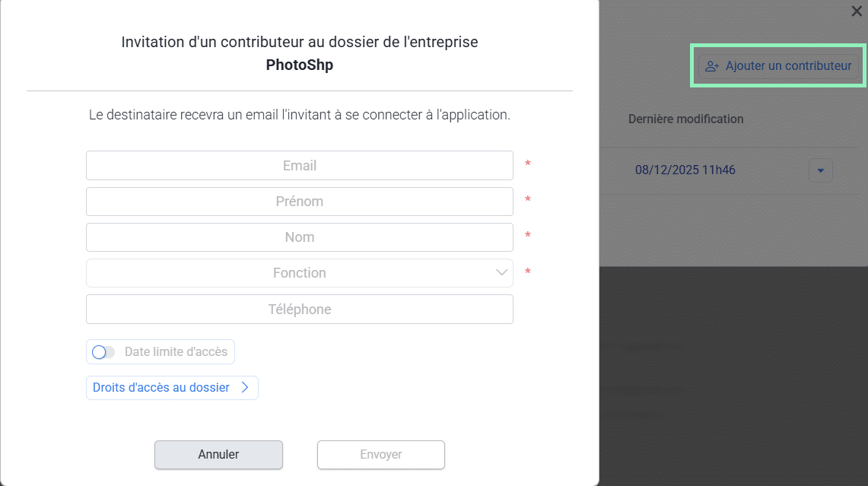Open the Fonction dropdown field
This screenshot has width=868, height=486.
coord(299,273)
